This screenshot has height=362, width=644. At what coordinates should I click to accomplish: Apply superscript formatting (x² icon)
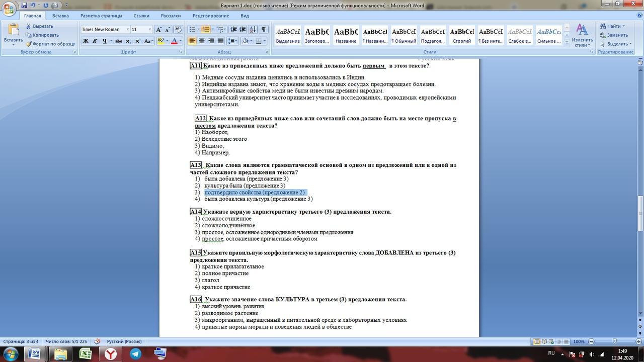[137, 41]
